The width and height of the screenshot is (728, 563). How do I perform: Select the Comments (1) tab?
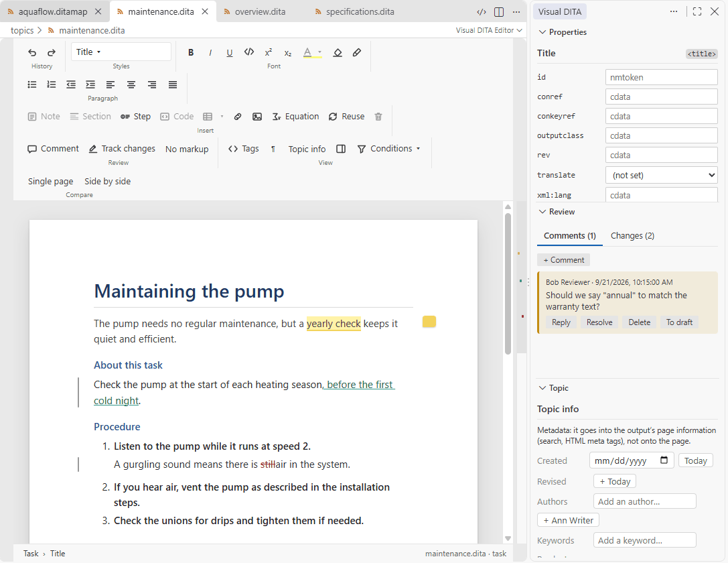[570, 235]
